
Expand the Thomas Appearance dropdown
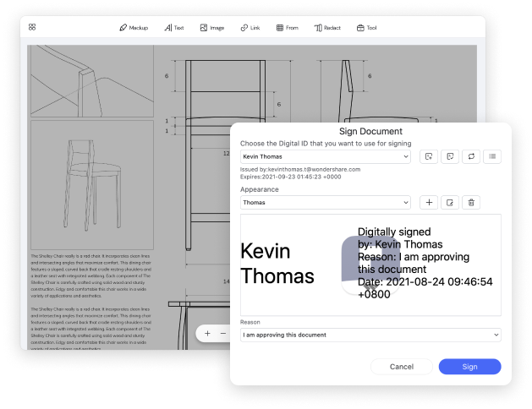click(326, 203)
